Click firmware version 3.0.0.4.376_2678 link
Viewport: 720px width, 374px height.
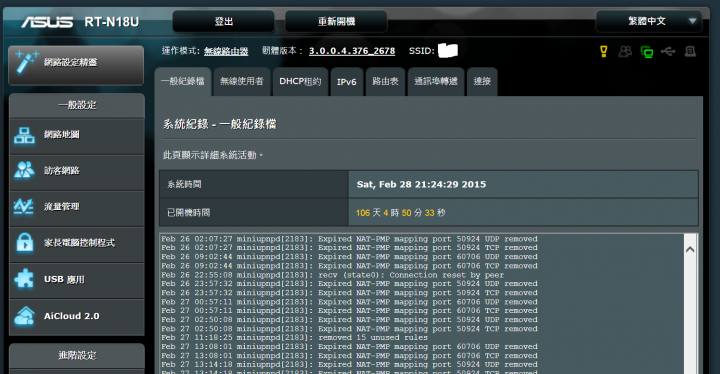click(352, 51)
